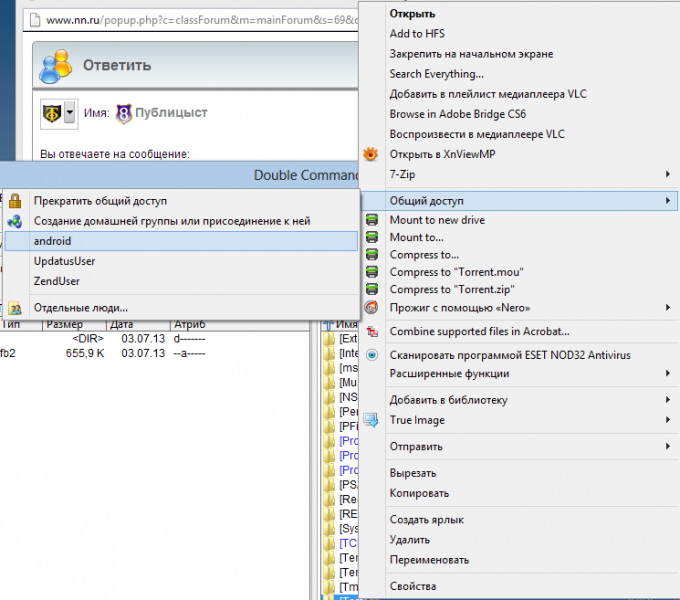Image resolution: width=680 pixels, height=600 pixels.
Task: Click the Размер column header
Action: coord(65,324)
